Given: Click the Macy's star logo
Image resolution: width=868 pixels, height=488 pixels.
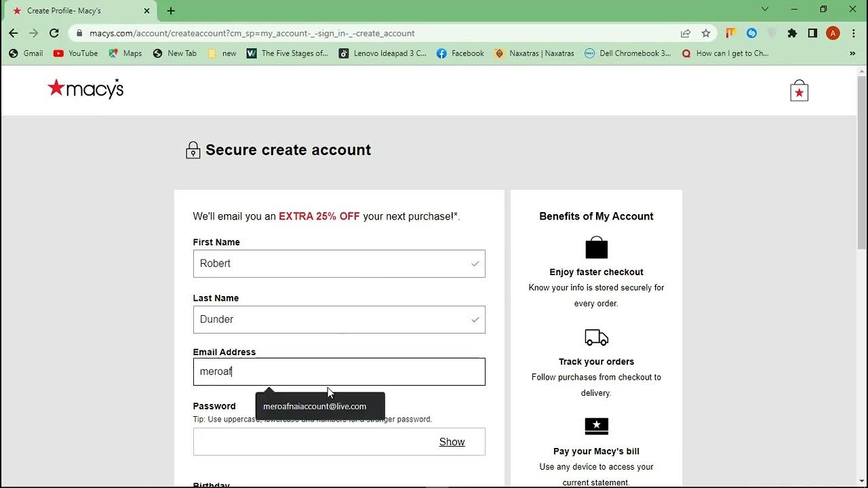Looking at the screenshot, I should point(85,89).
